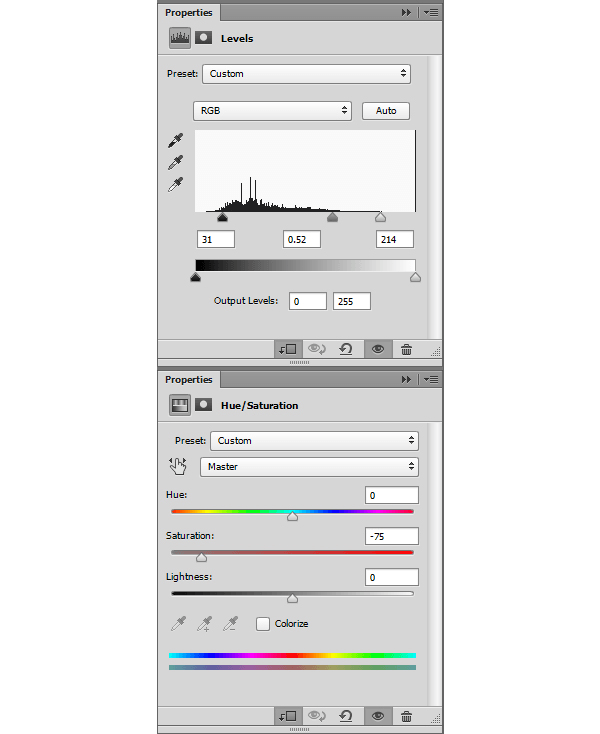
Task: Click the Hue/Saturation adjustment icon
Action: click(180, 405)
